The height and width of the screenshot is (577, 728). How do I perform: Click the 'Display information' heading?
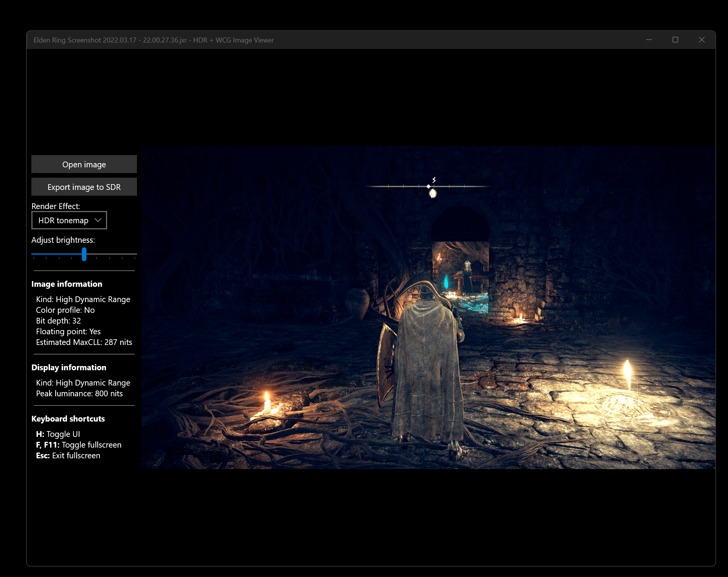point(69,367)
